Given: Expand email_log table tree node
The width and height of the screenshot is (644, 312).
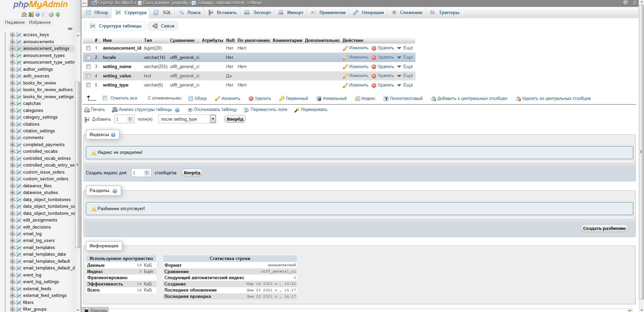Looking at the screenshot, I should click(x=12, y=234).
